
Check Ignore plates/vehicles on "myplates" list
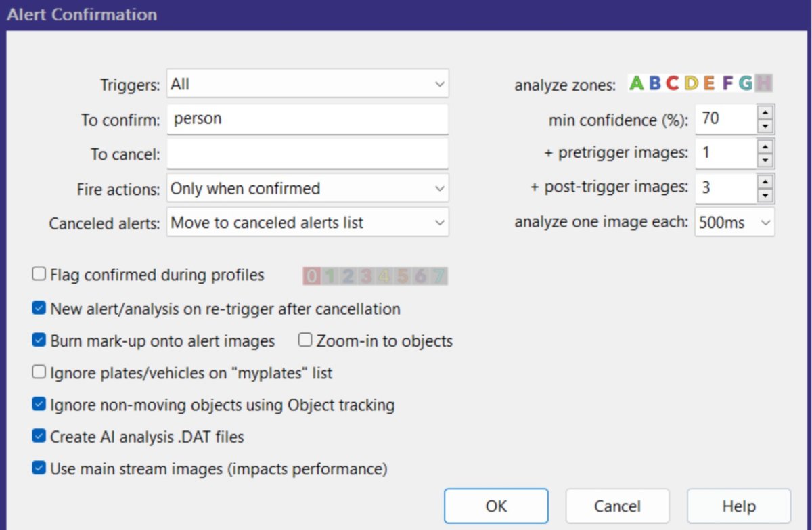coord(39,372)
